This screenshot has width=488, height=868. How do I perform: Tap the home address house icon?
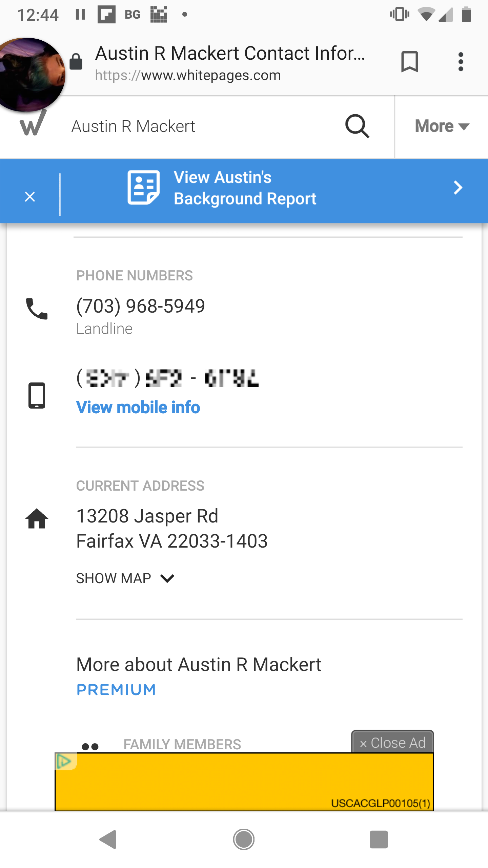37,518
